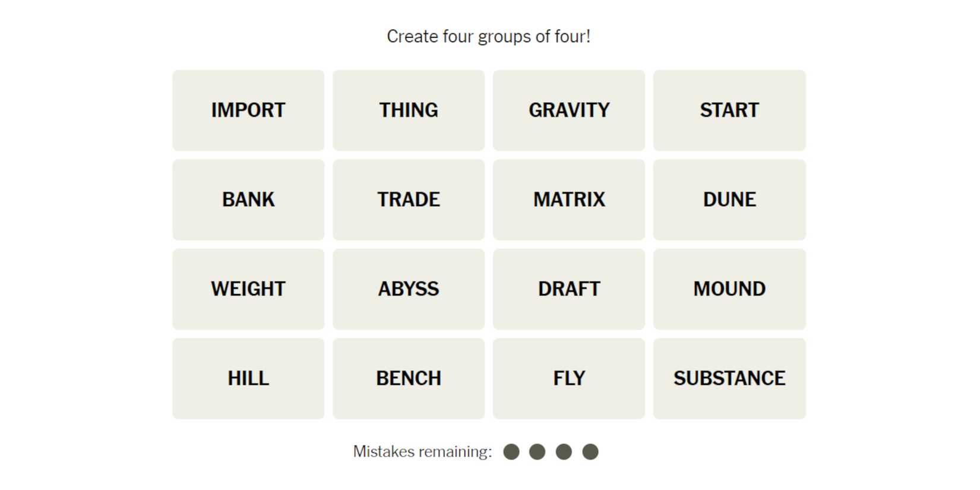Tap the MATRIX tile

(x=569, y=200)
